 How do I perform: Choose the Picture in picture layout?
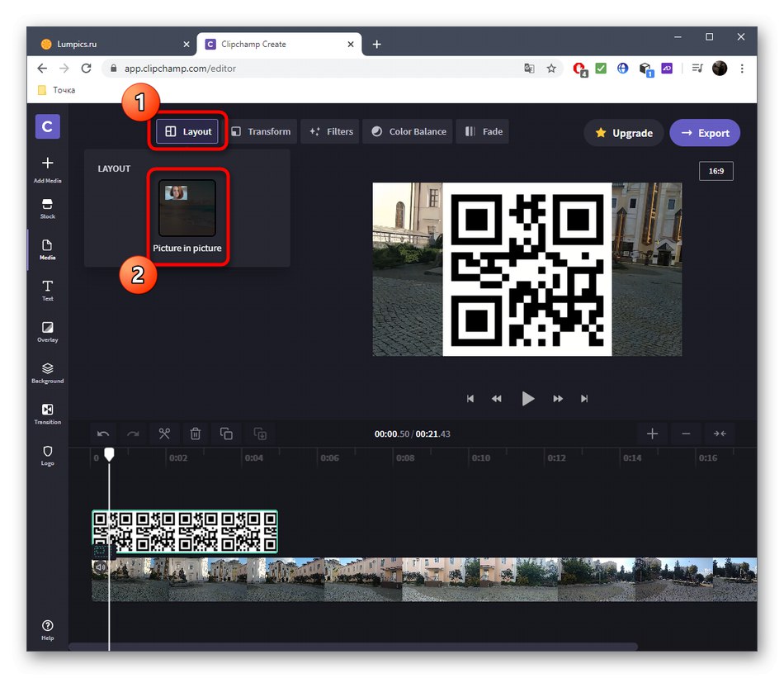point(187,216)
